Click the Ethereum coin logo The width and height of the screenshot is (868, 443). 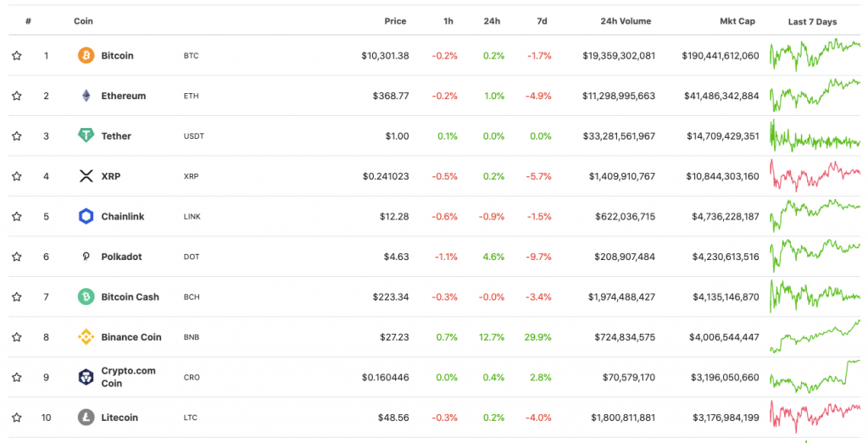[86, 96]
